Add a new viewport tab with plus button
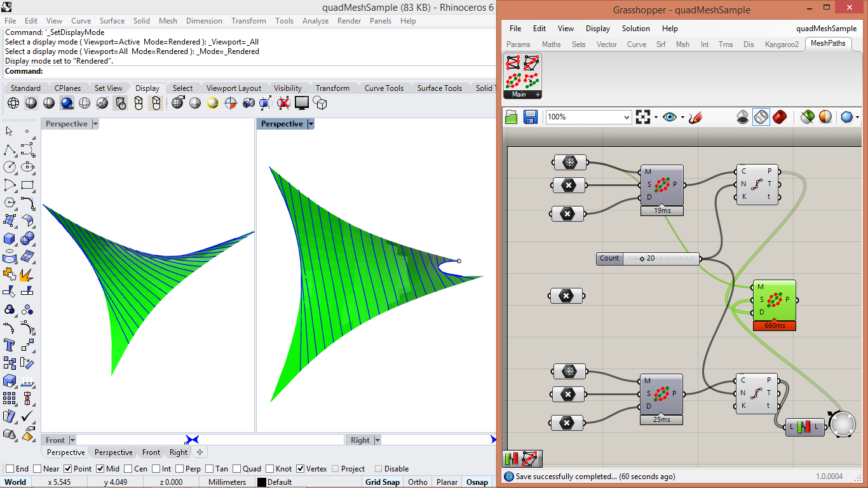 click(x=200, y=452)
